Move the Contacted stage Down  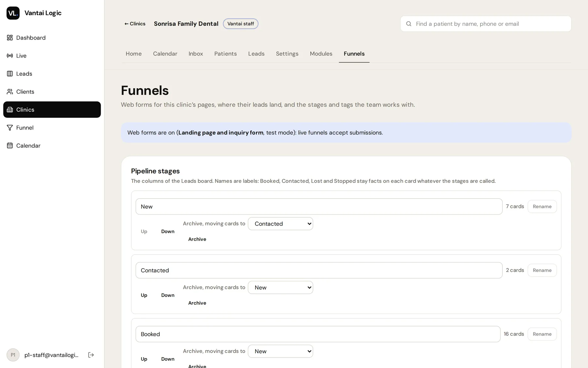168,295
